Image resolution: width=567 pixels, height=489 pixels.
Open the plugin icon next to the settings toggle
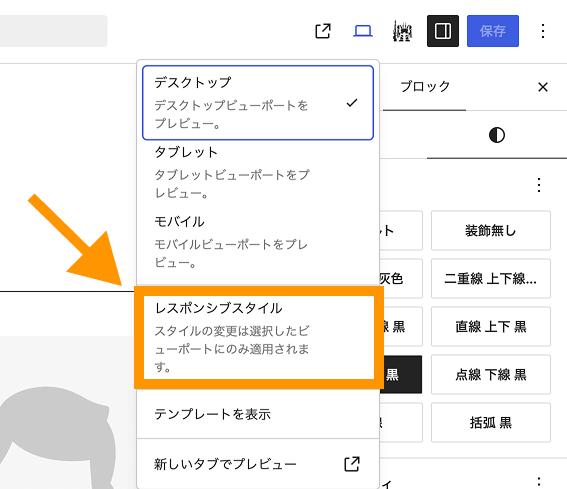pyautogui.click(x=402, y=31)
